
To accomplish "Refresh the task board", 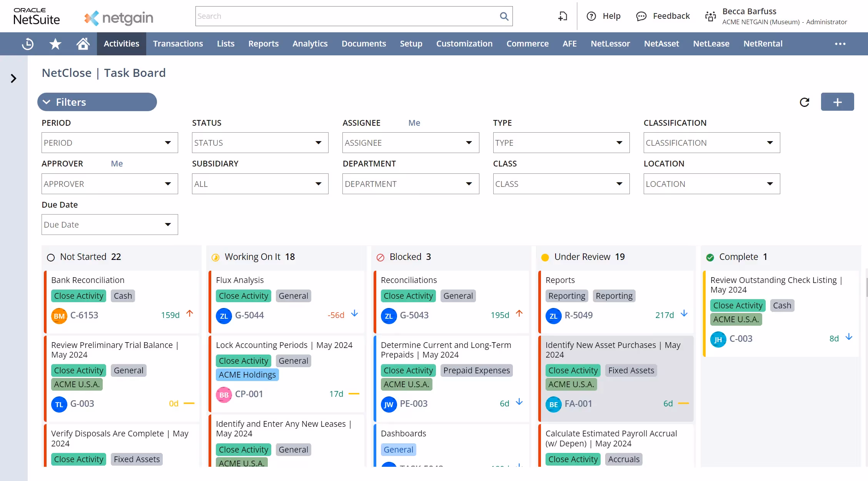I will [x=805, y=102].
